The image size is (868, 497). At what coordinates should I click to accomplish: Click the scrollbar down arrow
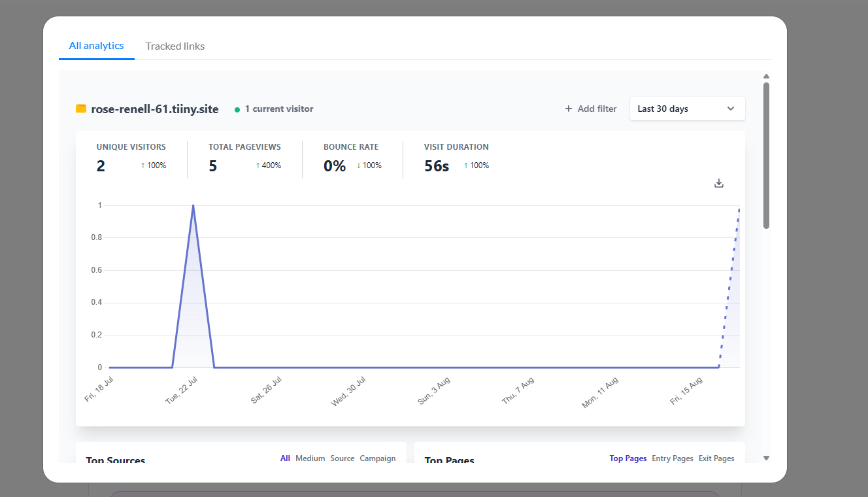click(766, 458)
